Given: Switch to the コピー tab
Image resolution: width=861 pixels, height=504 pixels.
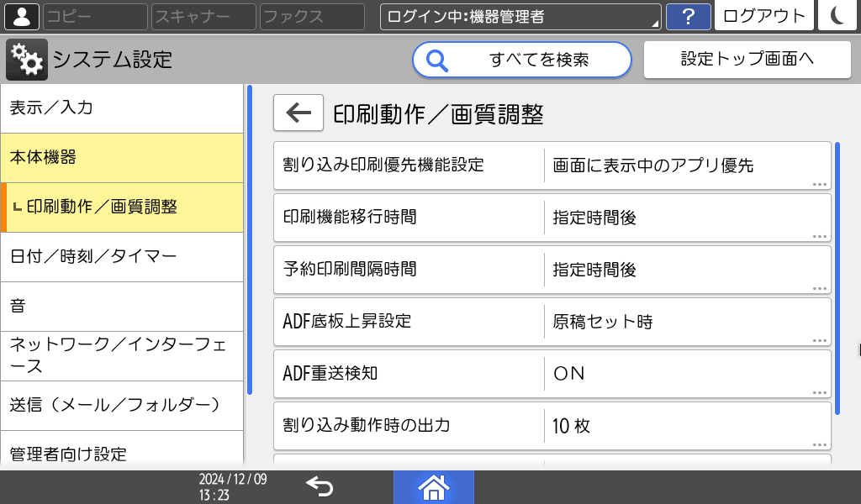Looking at the screenshot, I should coord(94,17).
